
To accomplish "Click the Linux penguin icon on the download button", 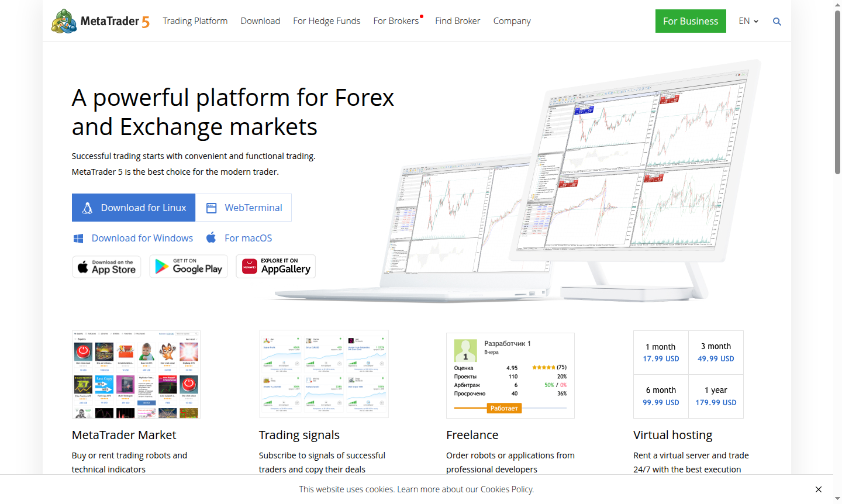I will tap(88, 207).
